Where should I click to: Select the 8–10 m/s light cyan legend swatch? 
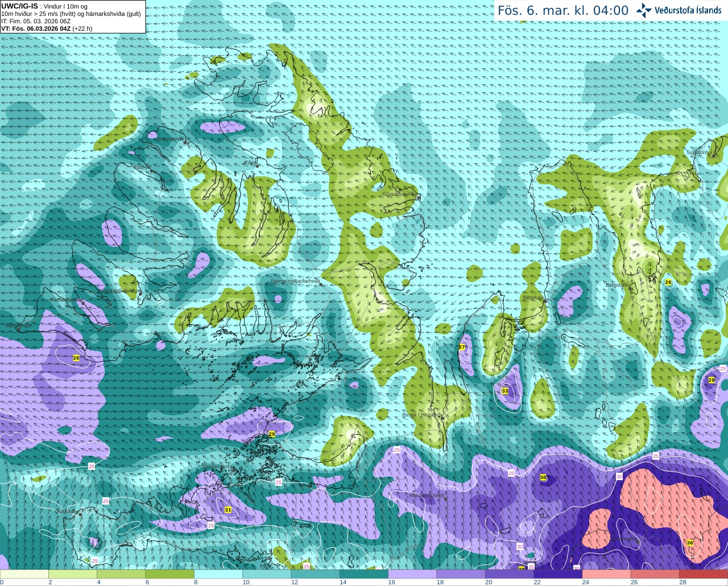coord(218,574)
